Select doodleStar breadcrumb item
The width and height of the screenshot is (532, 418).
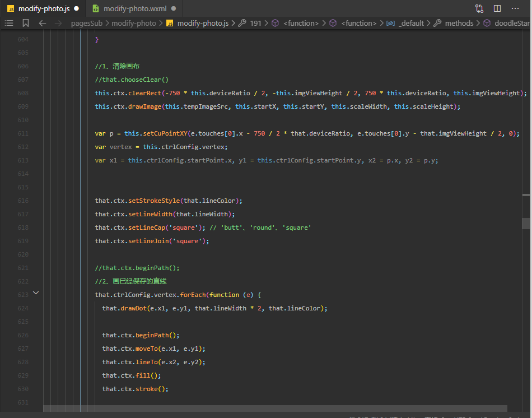point(512,23)
